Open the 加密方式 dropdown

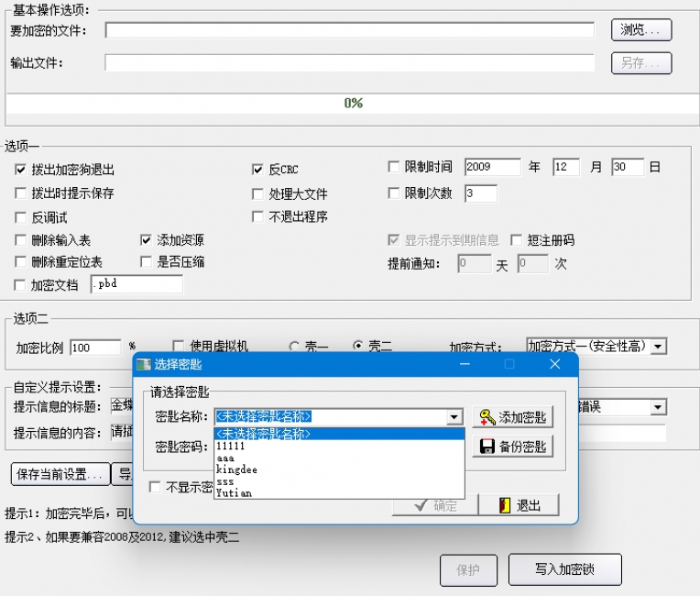tap(658, 347)
